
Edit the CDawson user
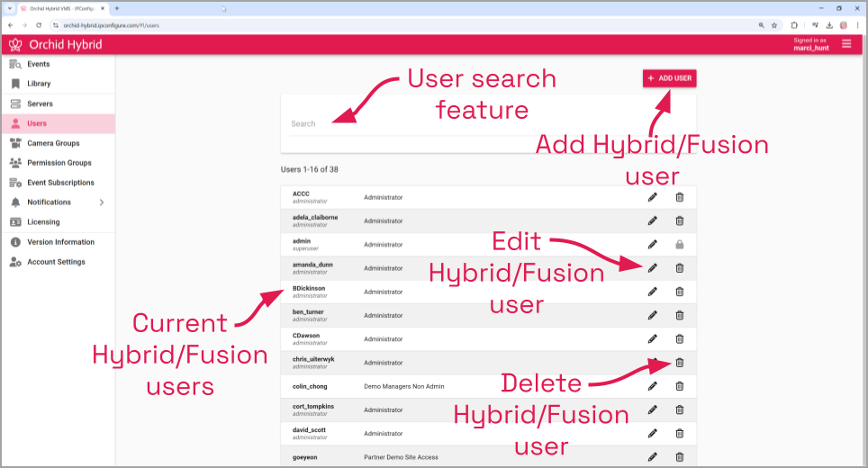[x=653, y=339]
